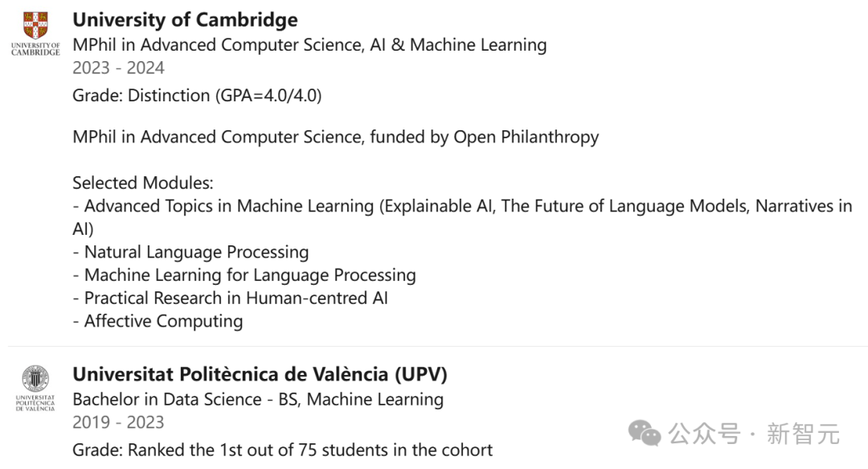Screen dimensions: 868x469
Task: Open the Universitat Politècnica de València (UPV) heading
Action: click(x=260, y=375)
